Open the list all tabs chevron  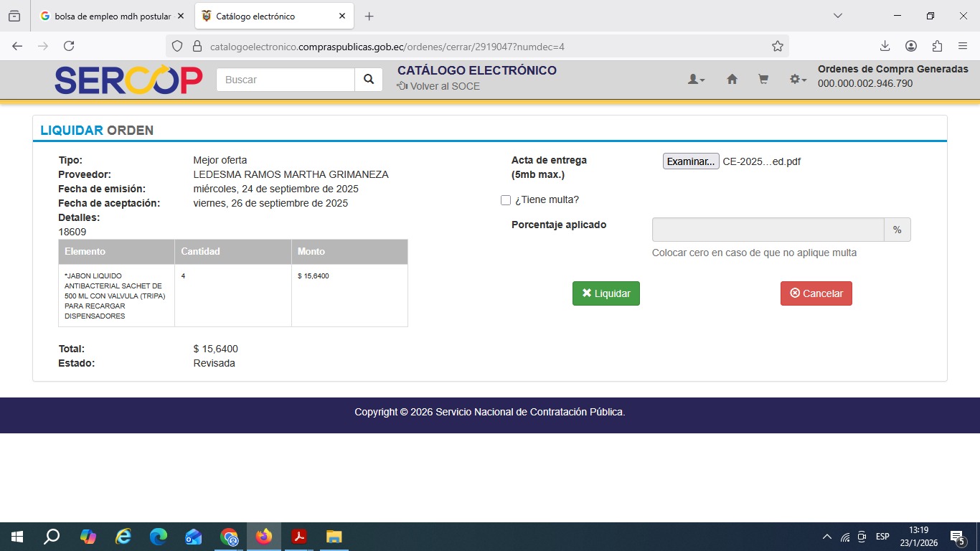(837, 16)
